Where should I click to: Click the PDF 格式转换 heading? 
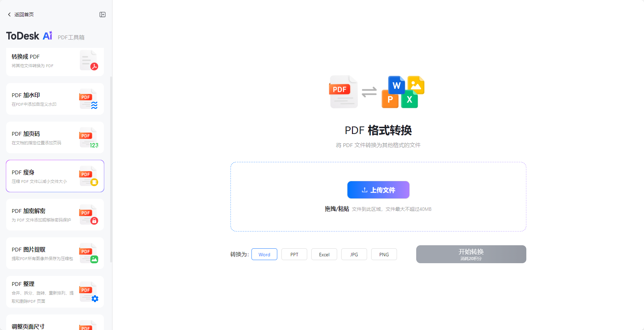(x=378, y=130)
